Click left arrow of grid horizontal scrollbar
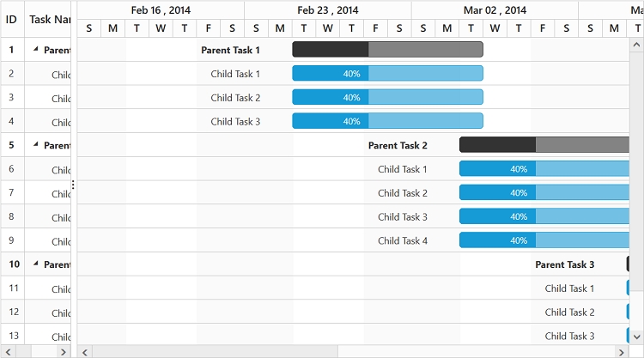Viewport: 644px width, 358px height. [x=8, y=351]
